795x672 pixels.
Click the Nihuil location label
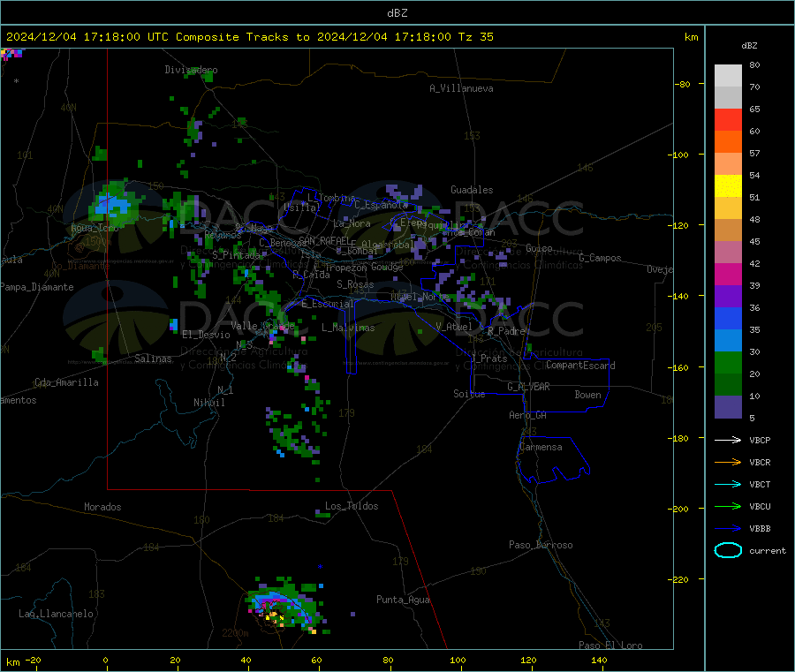click(x=209, y=403)
